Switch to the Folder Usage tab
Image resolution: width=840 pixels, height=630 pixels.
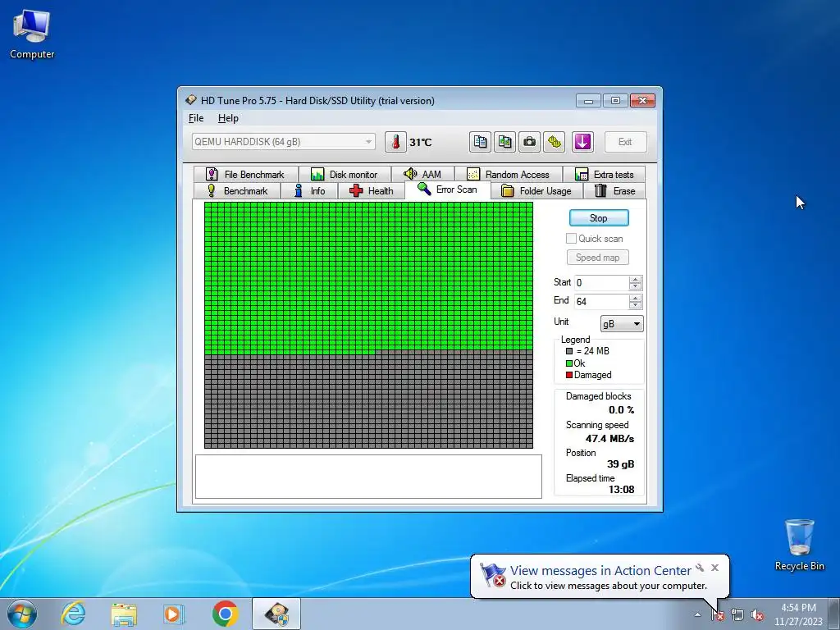pyautogui.click(x=536, y=190)
